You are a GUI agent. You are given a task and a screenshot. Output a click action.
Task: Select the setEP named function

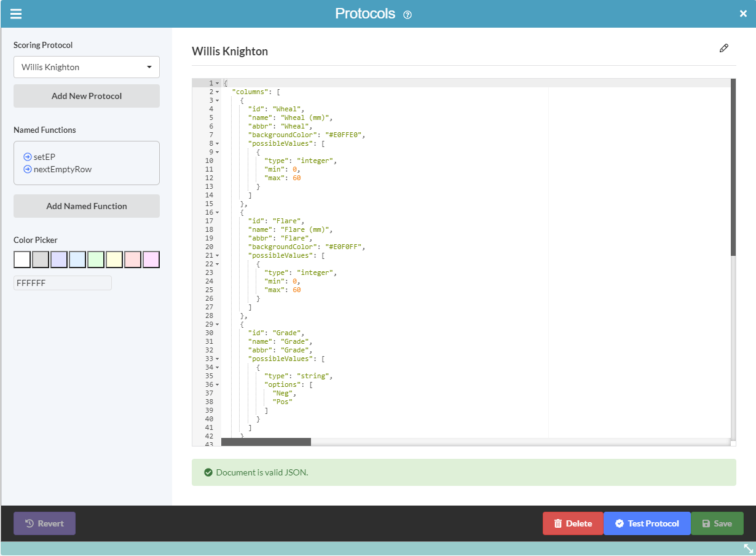44,157
